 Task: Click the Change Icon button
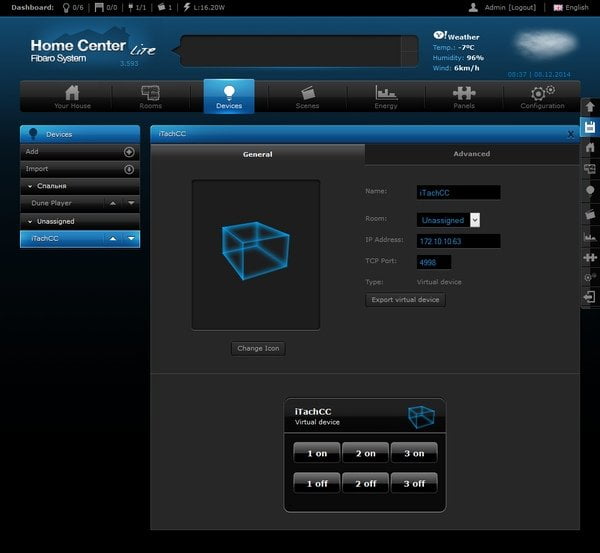point(258,348)
